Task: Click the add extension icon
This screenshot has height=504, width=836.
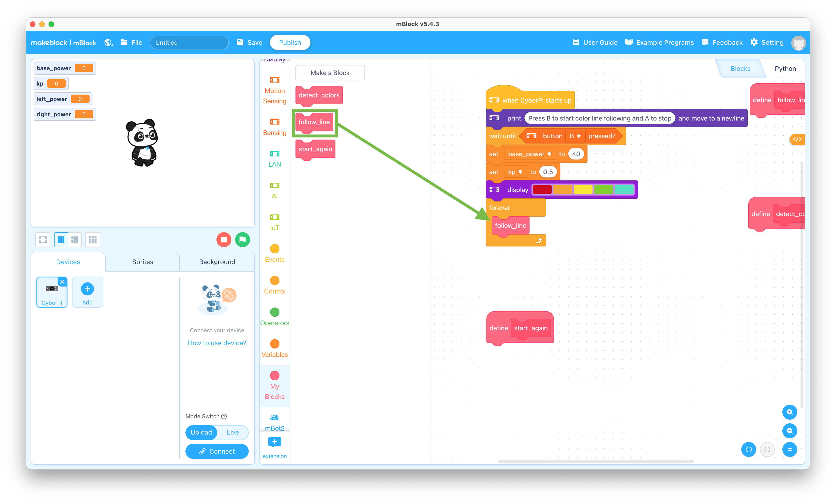Action: click(x=274, y=442)
